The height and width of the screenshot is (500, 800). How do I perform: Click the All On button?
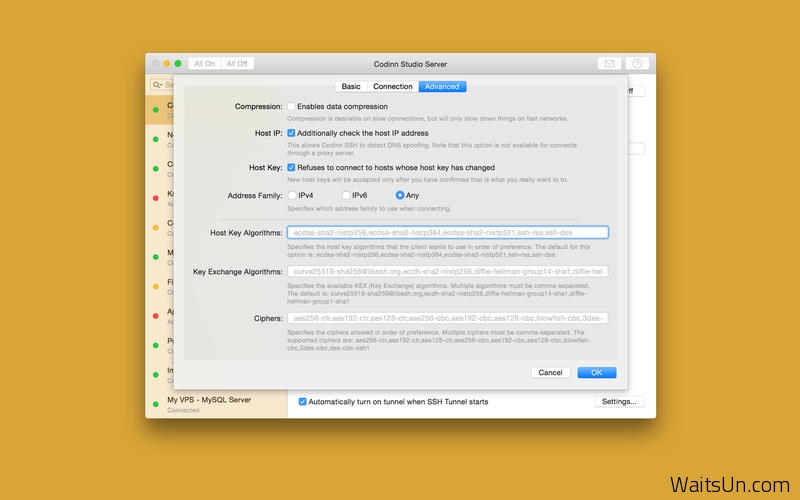click(205, 64)
